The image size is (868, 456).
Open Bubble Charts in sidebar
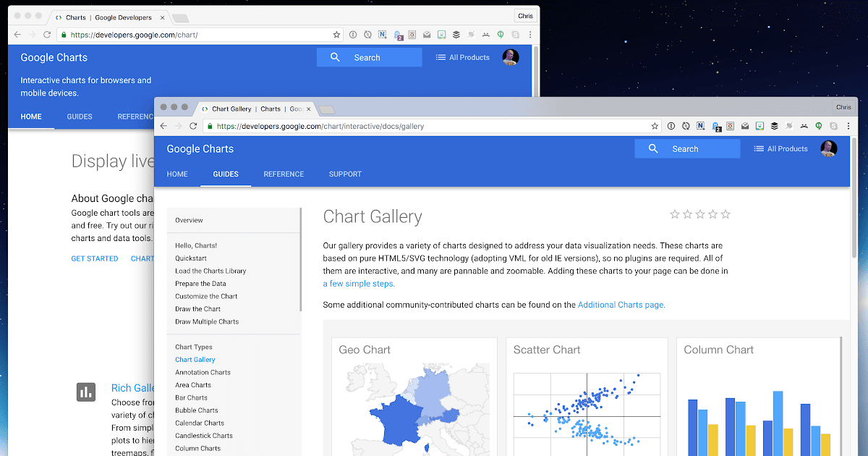[x=196, y=410]
